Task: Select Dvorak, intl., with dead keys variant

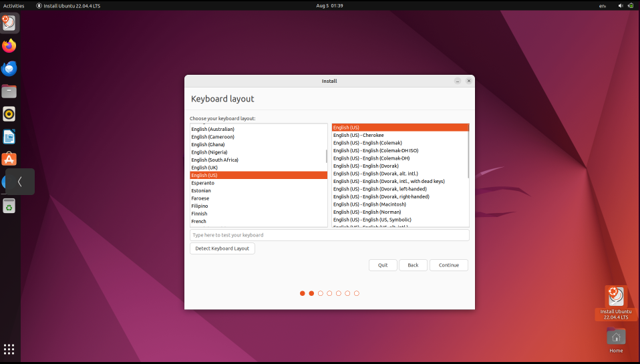Action: tap(400, 181)
